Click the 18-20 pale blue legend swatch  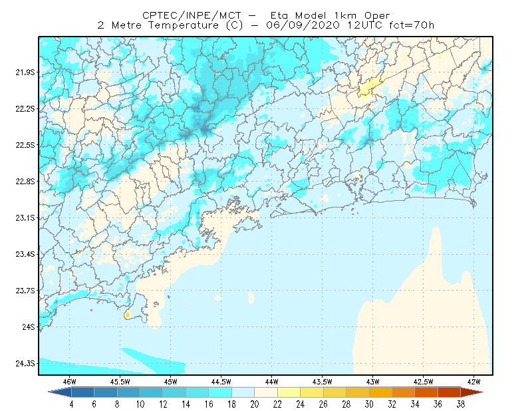pos(243,392)
